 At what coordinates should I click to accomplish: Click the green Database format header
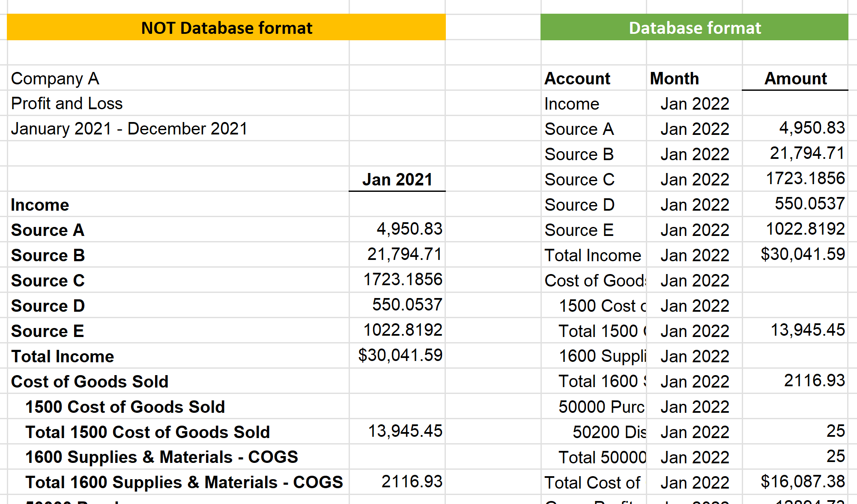point(694,27)
